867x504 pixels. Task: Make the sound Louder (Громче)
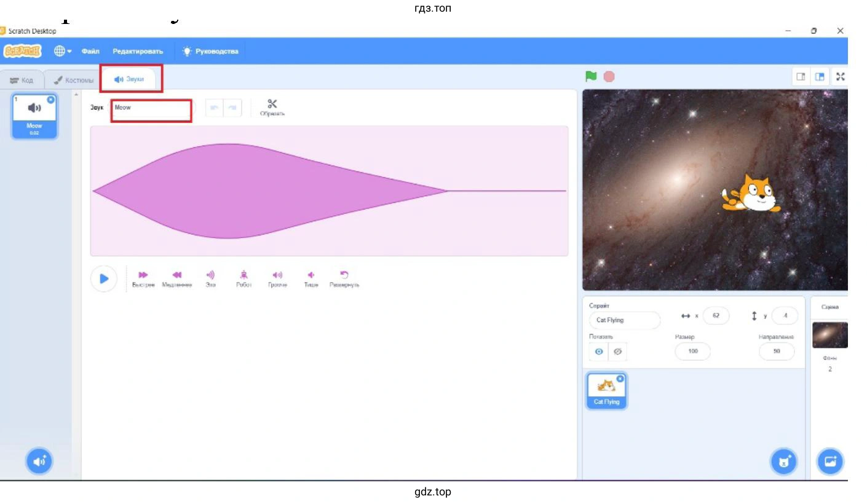pyautogui.click(x=277, y=275)
